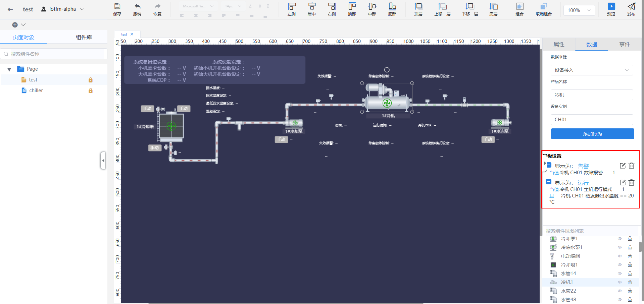Select the chiller page in tree
The width and height of the screenshot is (644, 304).
[x=36, y=90]
